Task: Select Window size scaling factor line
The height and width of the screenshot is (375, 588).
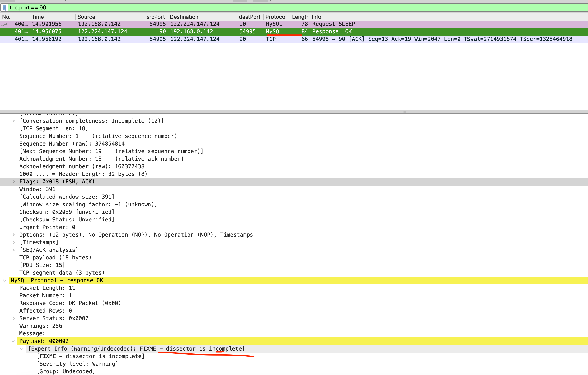Action: click(88, 205)
